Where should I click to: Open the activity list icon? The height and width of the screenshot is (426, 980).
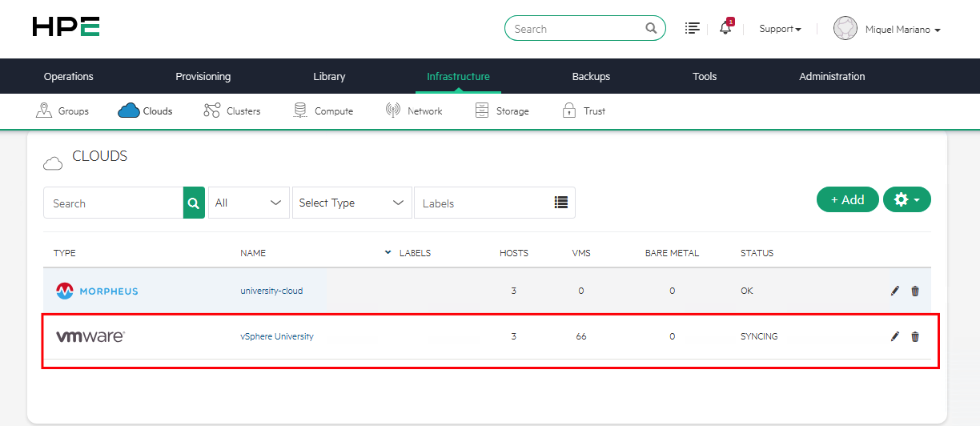[x=693, y=28]
